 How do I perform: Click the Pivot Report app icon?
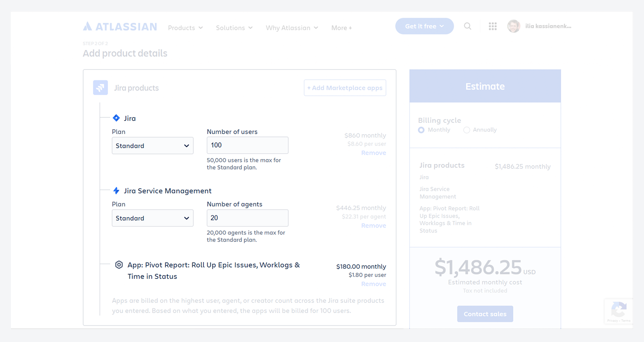(x=119, y=265)
